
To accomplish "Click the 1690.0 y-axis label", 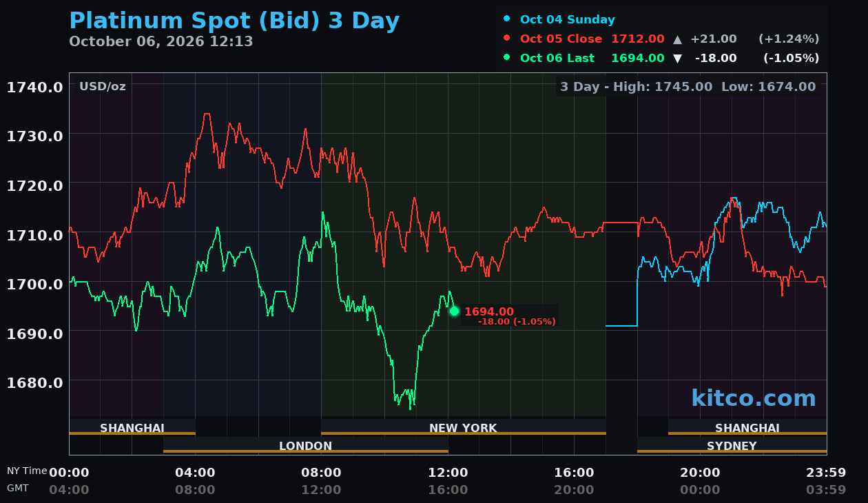I will (x=35, y=333).
